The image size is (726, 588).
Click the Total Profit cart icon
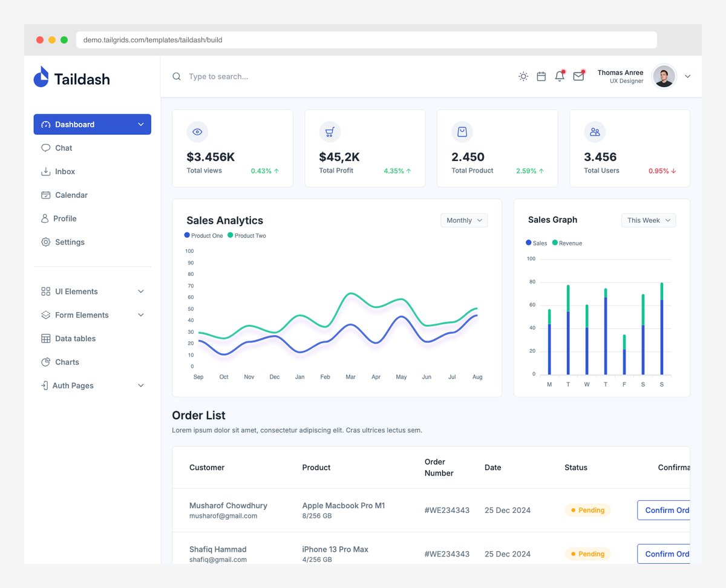(330, 131)
